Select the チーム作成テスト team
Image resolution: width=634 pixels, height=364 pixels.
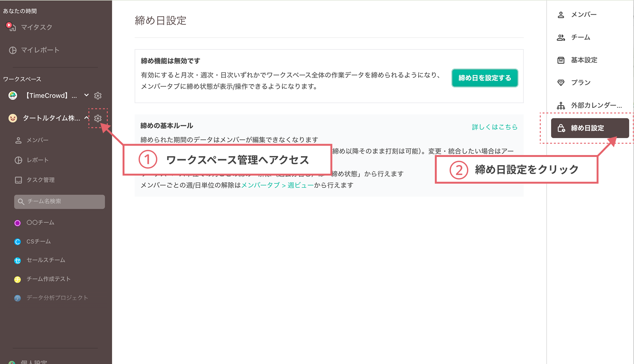(49, 279)
